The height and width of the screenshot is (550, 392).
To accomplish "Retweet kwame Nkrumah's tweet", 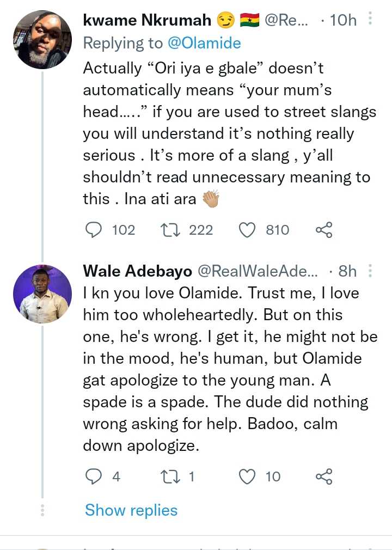I will (x=171, y=230).
